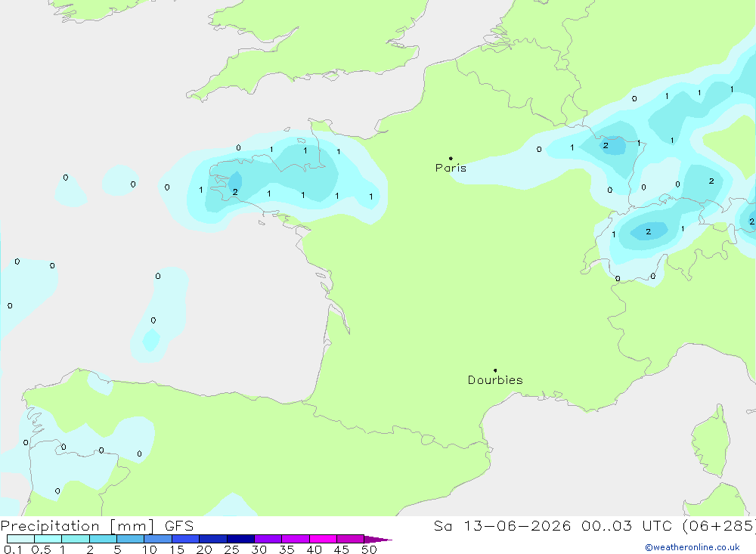Click the legend value 30
756x554 pixels.
(259, 549)
